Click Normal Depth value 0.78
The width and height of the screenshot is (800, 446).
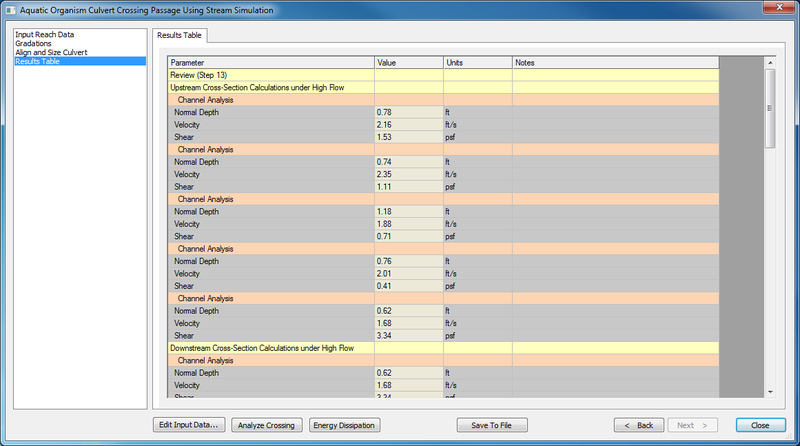click(x=409, y=112)
